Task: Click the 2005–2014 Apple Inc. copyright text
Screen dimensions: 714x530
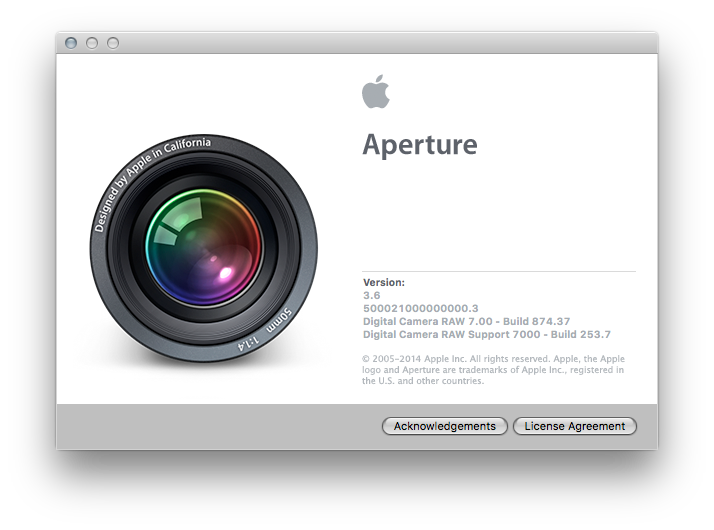Action: click(x=493, y=370)
